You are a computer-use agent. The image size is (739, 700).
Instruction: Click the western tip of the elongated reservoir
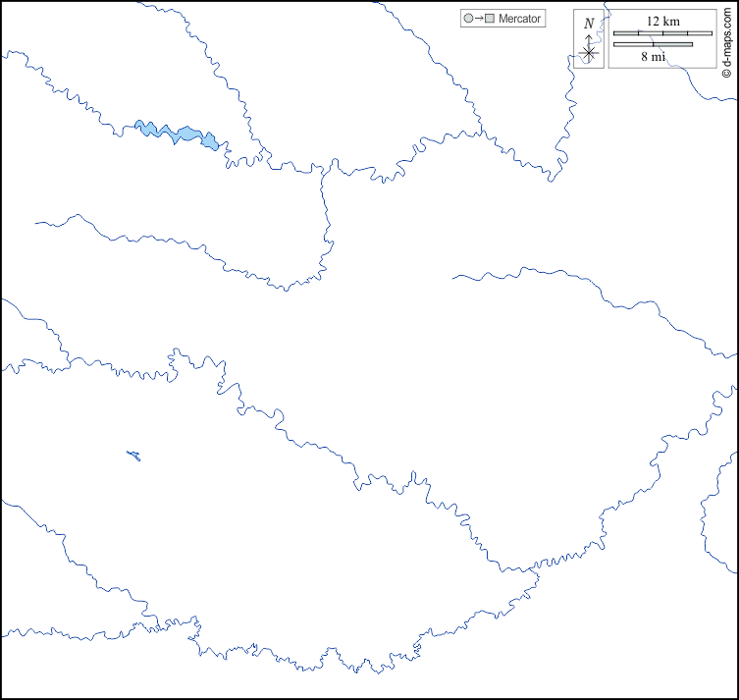tap(136, 125)
